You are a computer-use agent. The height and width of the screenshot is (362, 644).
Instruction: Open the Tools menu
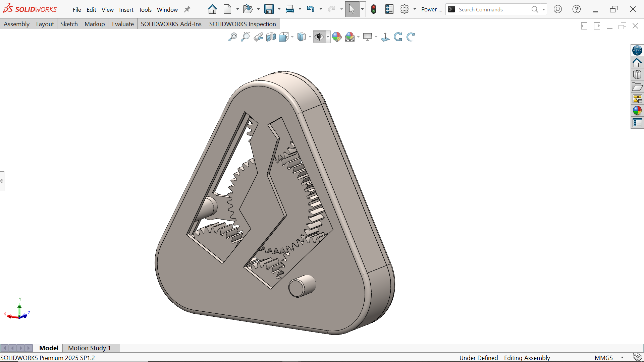click(x=145, y=10)
